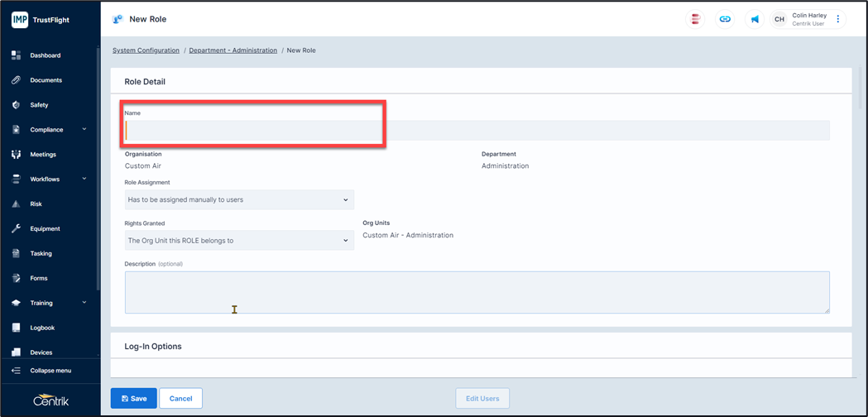The width and height of the screenshot is (868, 417).
Task: Expand the Training sidebar submenu
Action: click(x=84, y=303)
